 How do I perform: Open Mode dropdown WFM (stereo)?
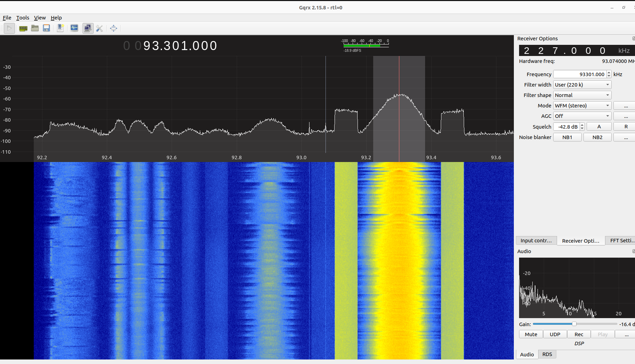coord(582,106)
